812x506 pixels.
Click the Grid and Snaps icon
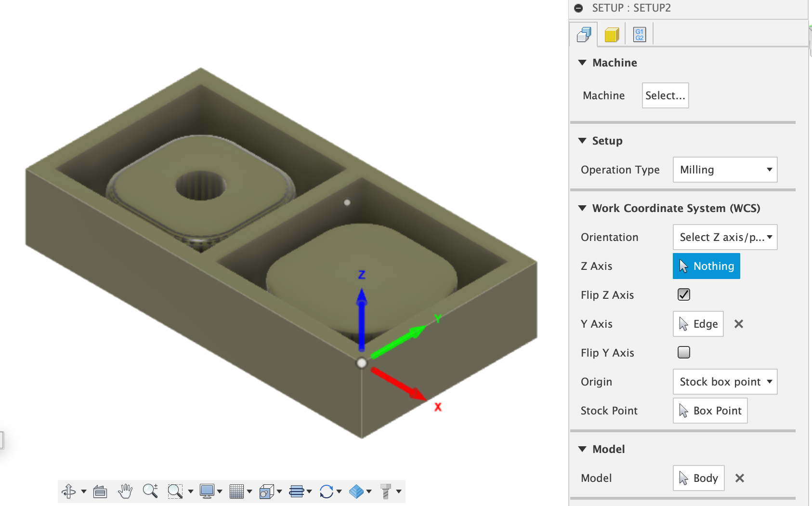[x=237, y=491]
